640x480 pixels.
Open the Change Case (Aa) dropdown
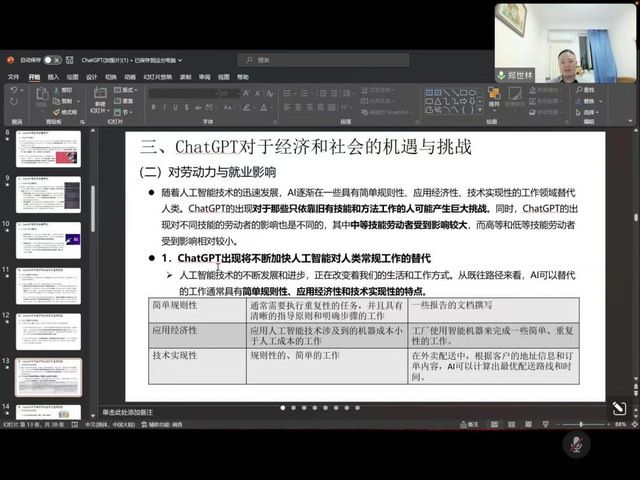(228, 107)
